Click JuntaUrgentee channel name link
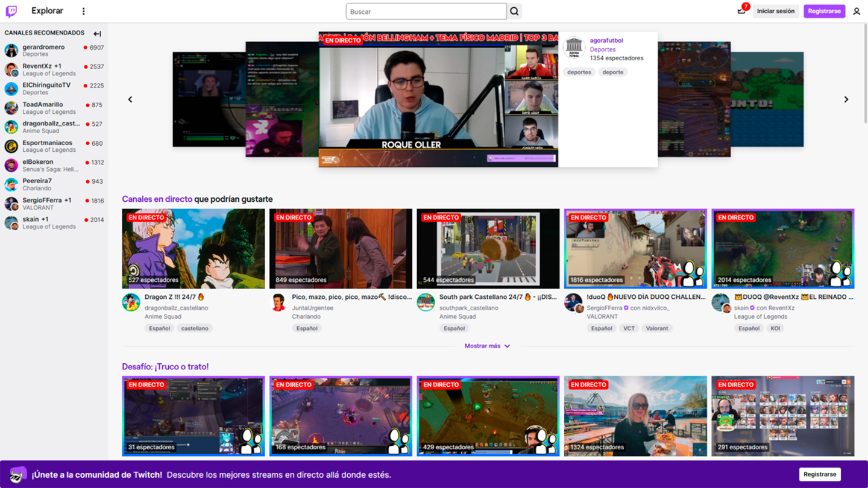The image size is (868, 488). tap(312, 308)
